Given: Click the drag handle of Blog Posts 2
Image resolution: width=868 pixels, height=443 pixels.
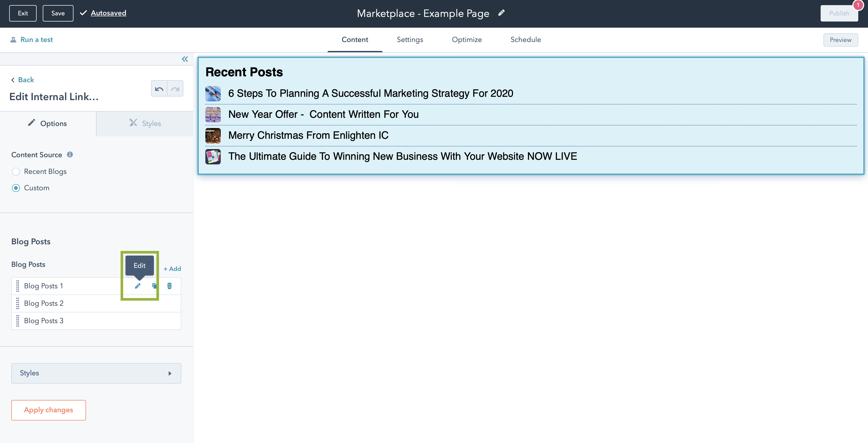Looking at the screenshot, I should 17,303.
